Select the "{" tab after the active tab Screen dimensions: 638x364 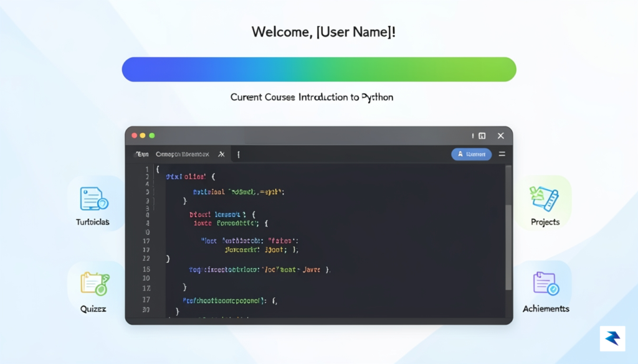(239, 154)
